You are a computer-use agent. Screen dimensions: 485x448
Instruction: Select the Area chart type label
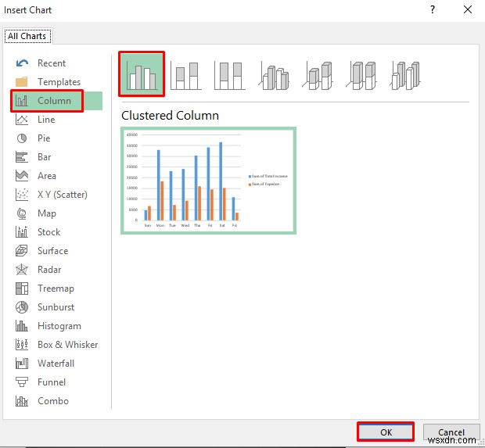click(x=47, y=176)
